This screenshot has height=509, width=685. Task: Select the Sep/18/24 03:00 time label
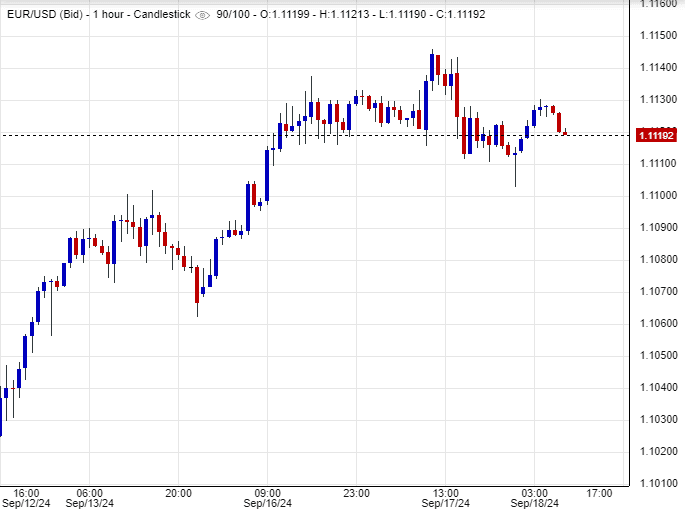[x=533, y=498]
